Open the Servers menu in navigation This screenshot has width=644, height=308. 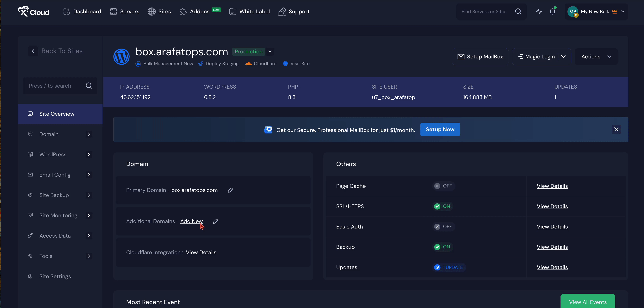[125, 11]
